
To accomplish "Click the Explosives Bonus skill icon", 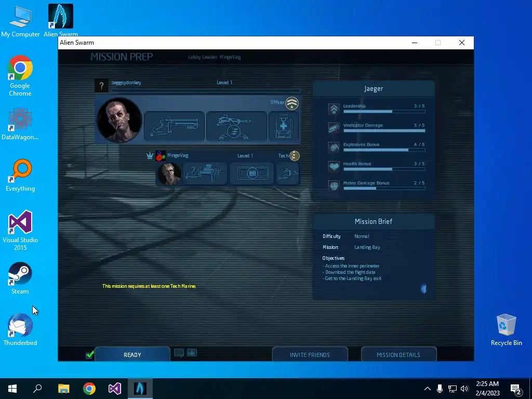I will (x=334, y=147).
